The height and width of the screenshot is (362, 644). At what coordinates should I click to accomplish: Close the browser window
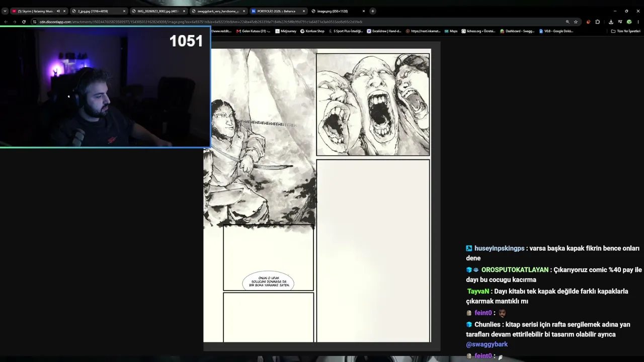tap(638, 11)
